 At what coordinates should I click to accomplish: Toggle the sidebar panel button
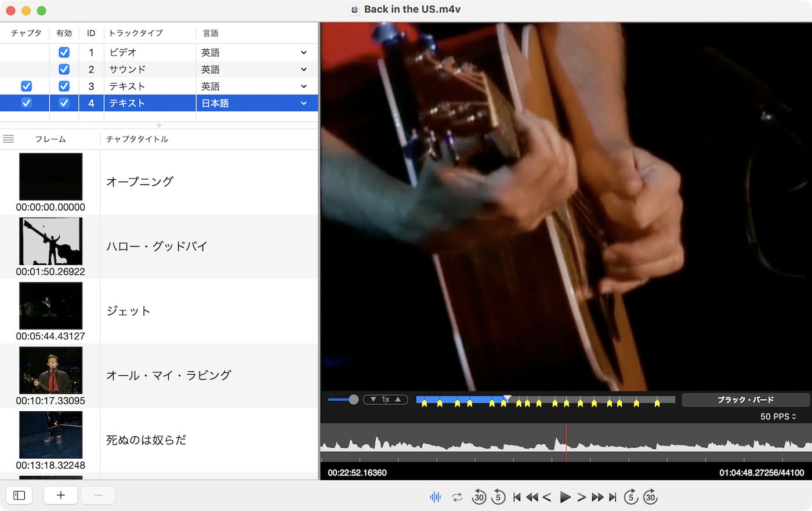tap(19, 495)
